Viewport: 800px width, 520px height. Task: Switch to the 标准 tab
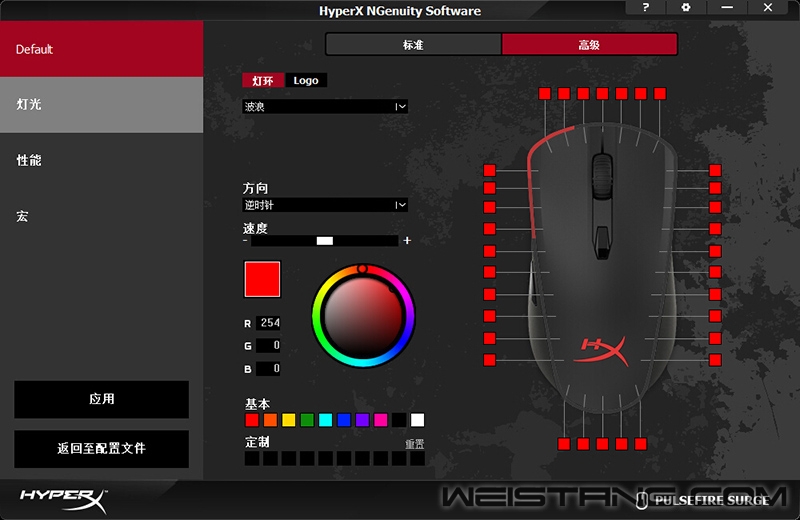(413, 45)
